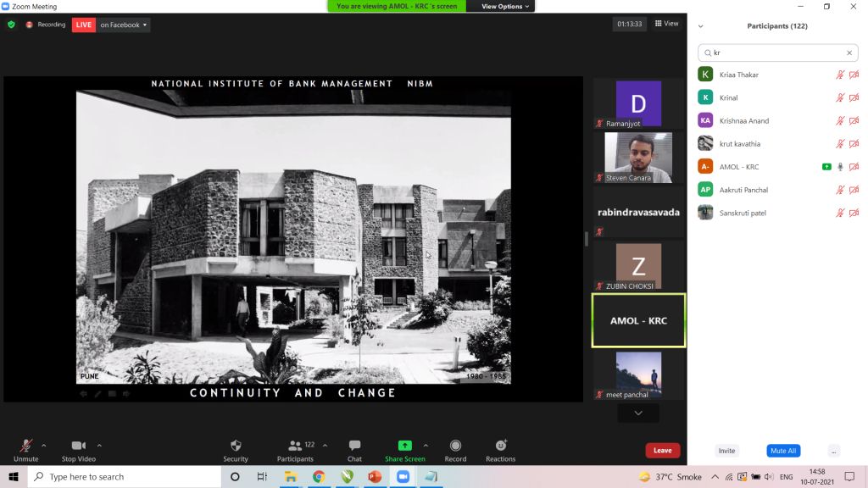Select ZUBIN CHOKSI's video tile
Viewport: 868px width, 488px height.
[638, 267]
